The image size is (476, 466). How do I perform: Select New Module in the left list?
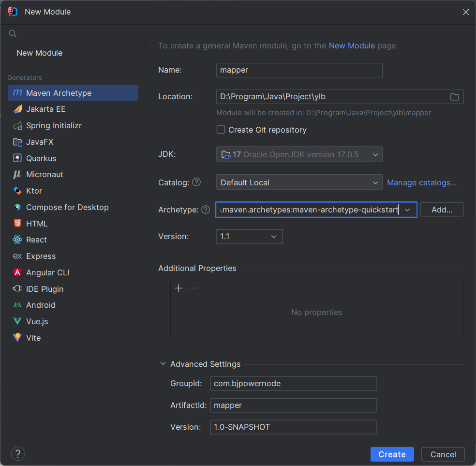pyautogui.click(x=39, y=53)
